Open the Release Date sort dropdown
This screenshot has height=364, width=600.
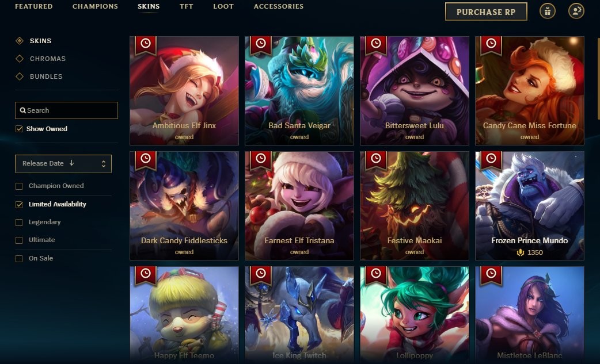63,164
